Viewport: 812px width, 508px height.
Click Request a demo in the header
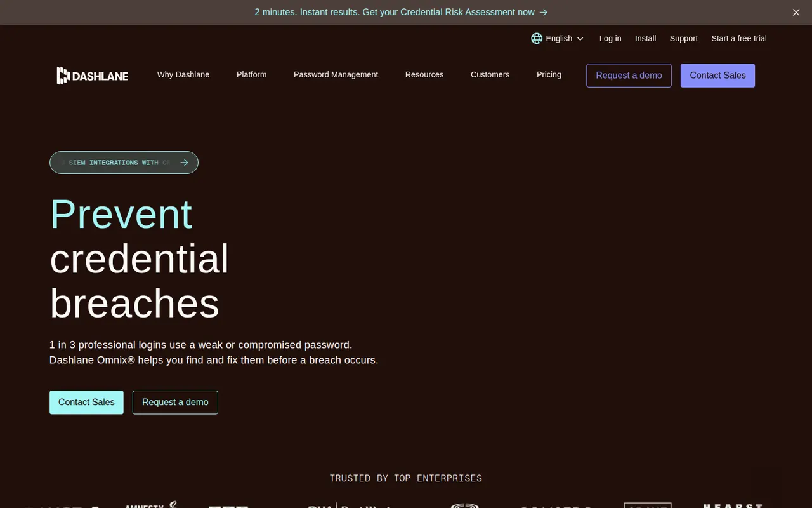pos(629,76)
